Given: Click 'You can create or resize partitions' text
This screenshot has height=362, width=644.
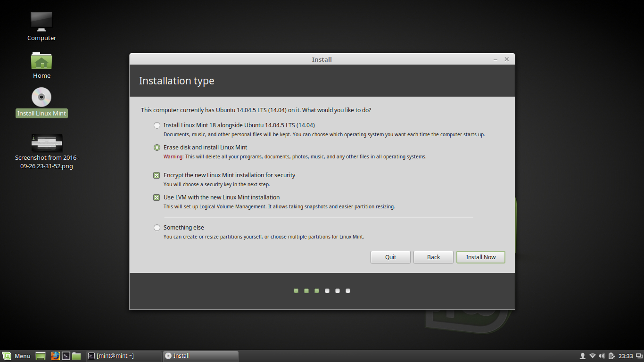Looking at the screenshot, I should click(x=264, y=237).
